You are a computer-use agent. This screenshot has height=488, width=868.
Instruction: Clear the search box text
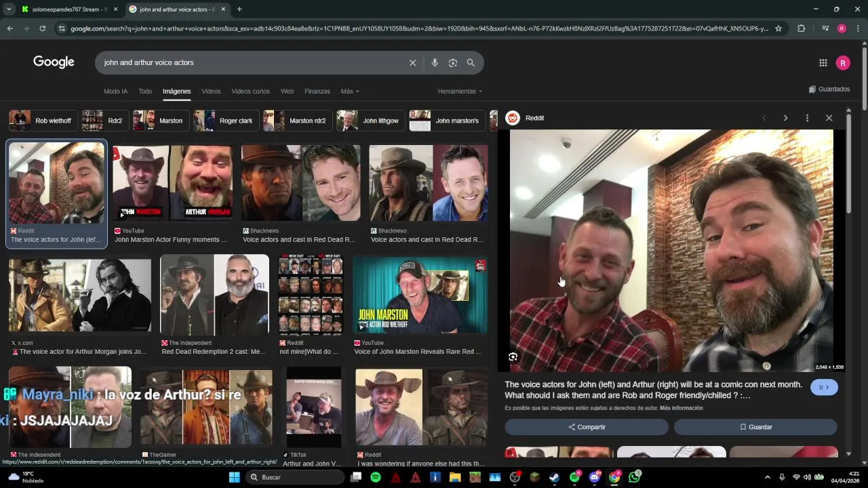pyautogui.click(x=412, y=62)
